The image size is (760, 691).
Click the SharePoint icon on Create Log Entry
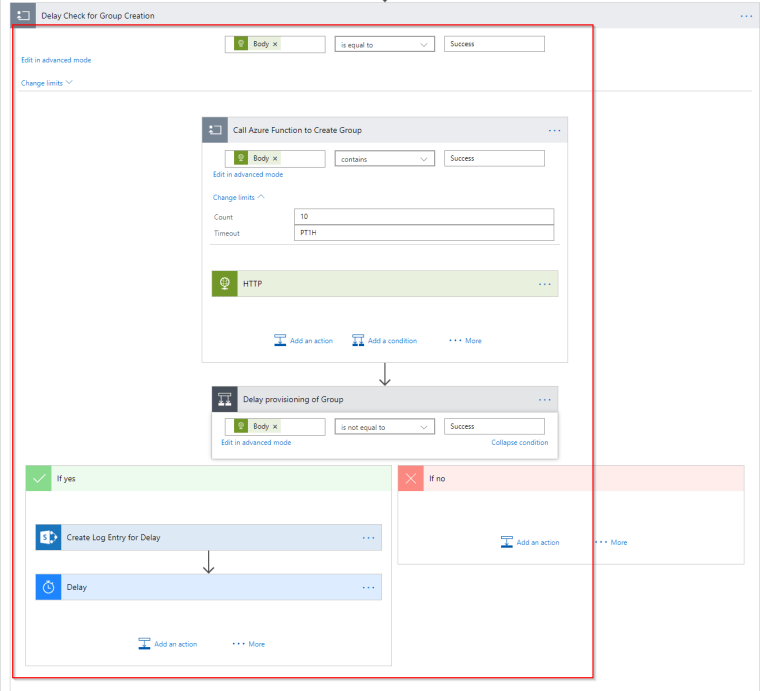[x=48, y=537]
